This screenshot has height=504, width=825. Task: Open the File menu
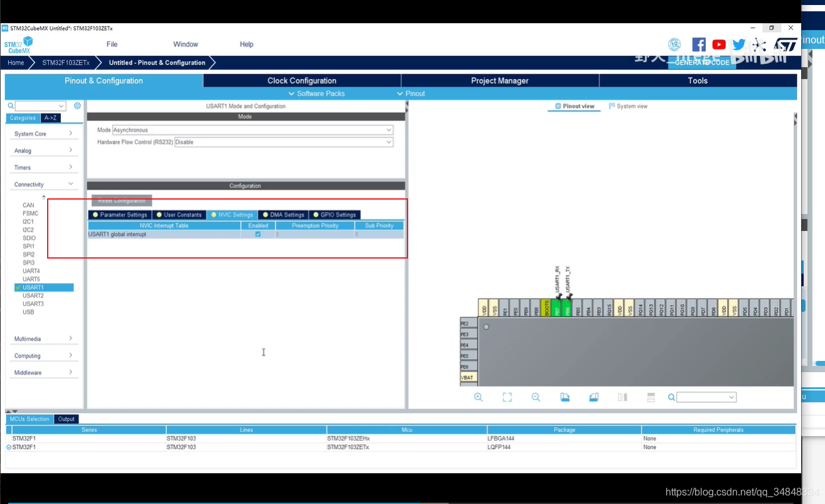pos(112,45)
